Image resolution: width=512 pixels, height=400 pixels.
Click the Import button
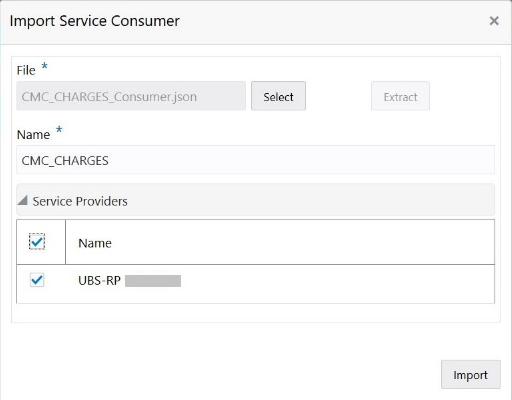tap(471, 374)
